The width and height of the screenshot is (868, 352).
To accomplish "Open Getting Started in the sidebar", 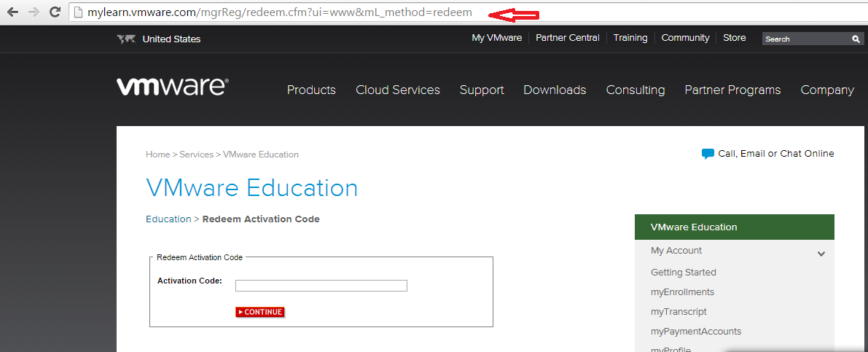I will coord(683,273).
